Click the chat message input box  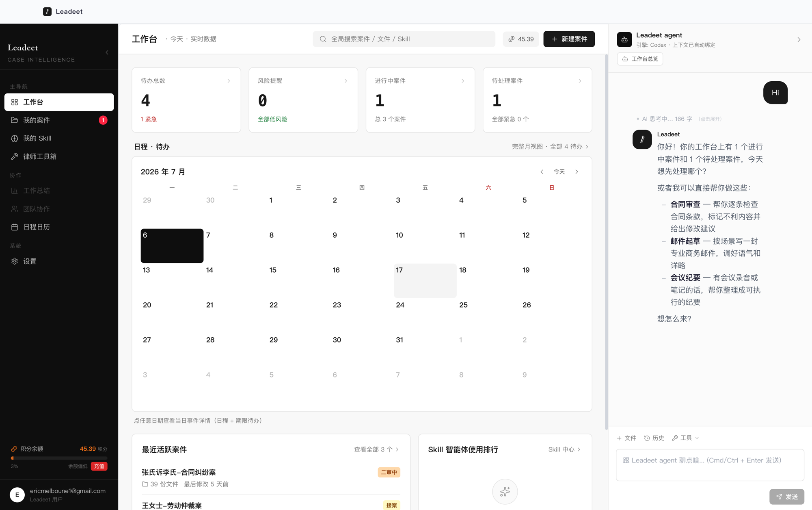[x=710, y=465]
